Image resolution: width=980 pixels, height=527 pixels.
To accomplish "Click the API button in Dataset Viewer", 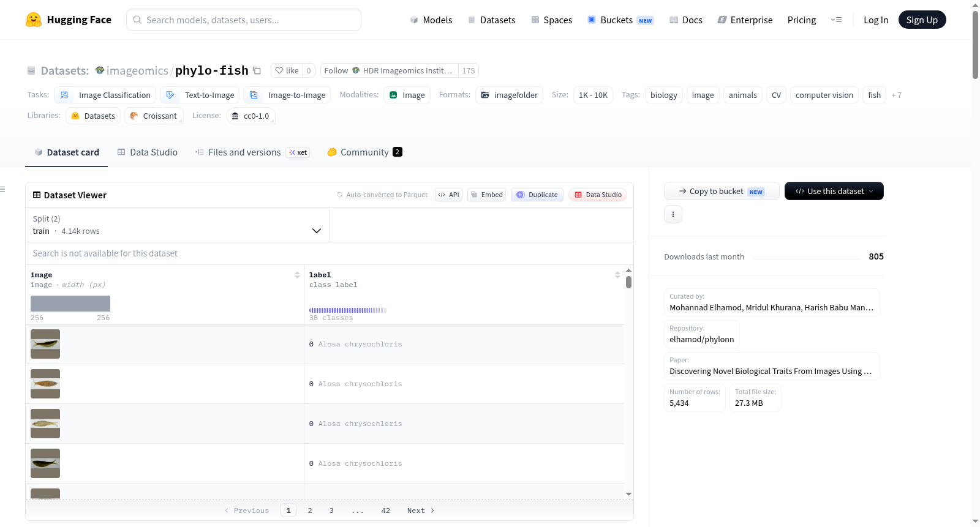I will coord(448,195).
